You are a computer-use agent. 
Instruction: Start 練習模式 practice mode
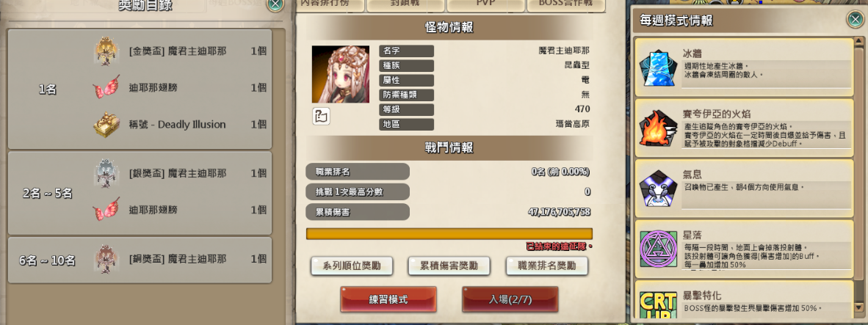pos(388,299)
